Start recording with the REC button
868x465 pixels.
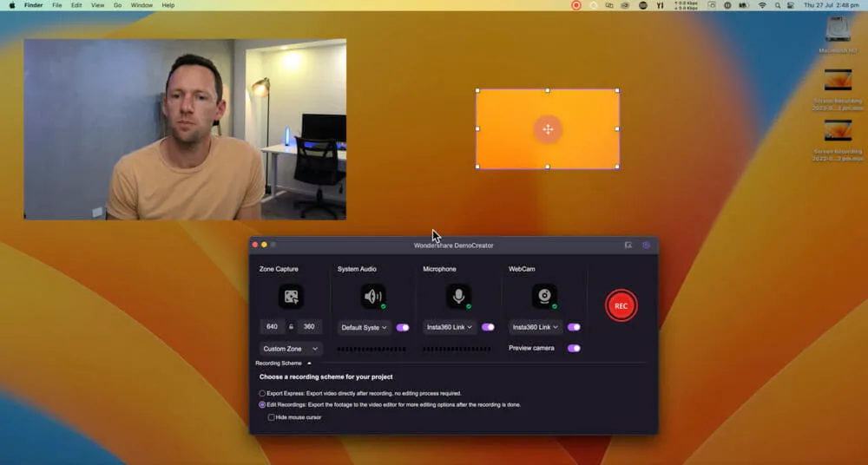(621, 306)
